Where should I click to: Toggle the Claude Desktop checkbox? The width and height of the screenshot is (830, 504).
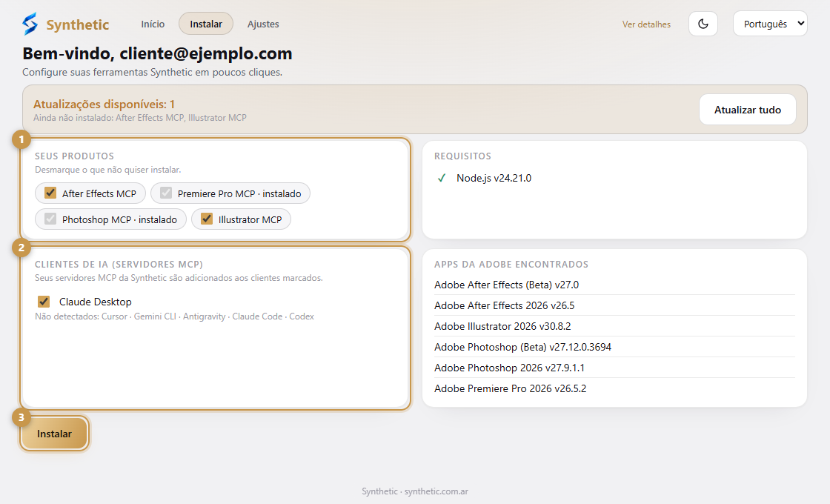tap(44, 302)
